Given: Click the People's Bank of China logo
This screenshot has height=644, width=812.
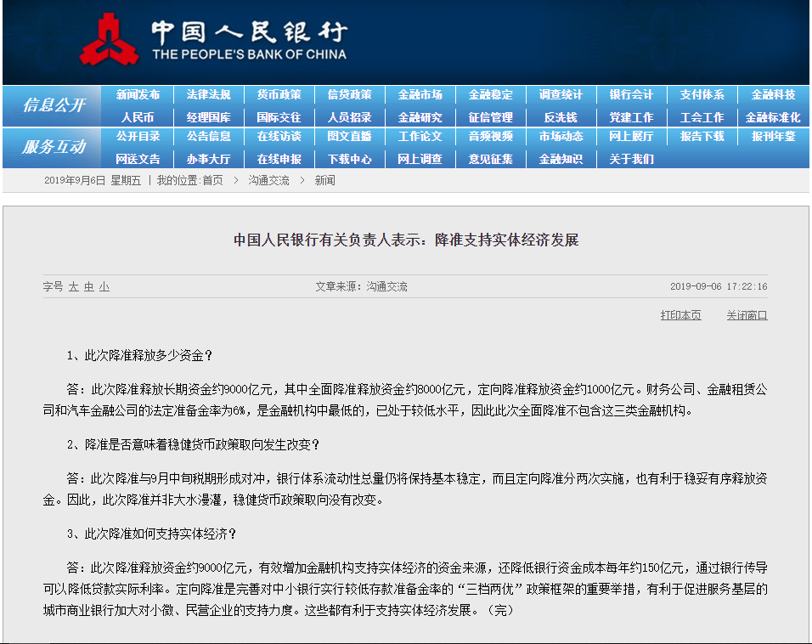Looking at the screenshot, I should click(212, 40).
